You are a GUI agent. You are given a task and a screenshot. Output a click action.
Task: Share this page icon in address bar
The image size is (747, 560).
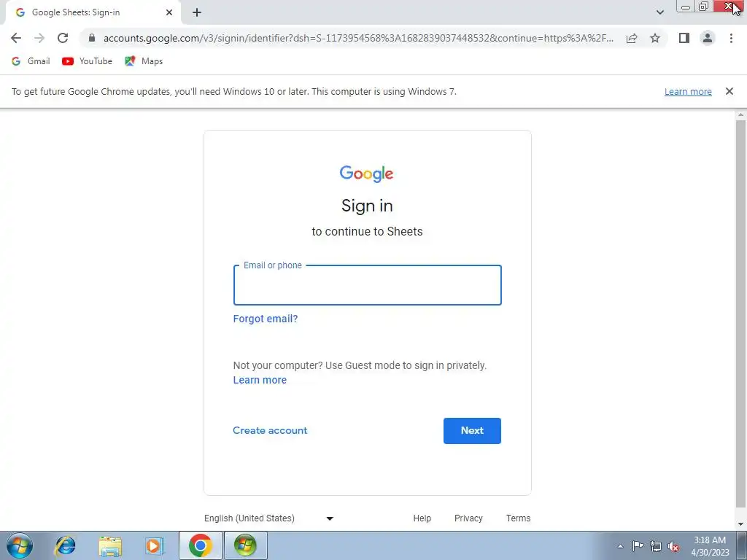point(632,38)
